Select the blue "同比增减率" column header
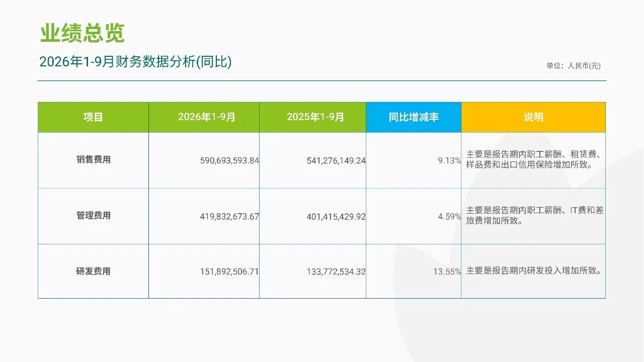644x362 pixels. (x=414, y=117)
